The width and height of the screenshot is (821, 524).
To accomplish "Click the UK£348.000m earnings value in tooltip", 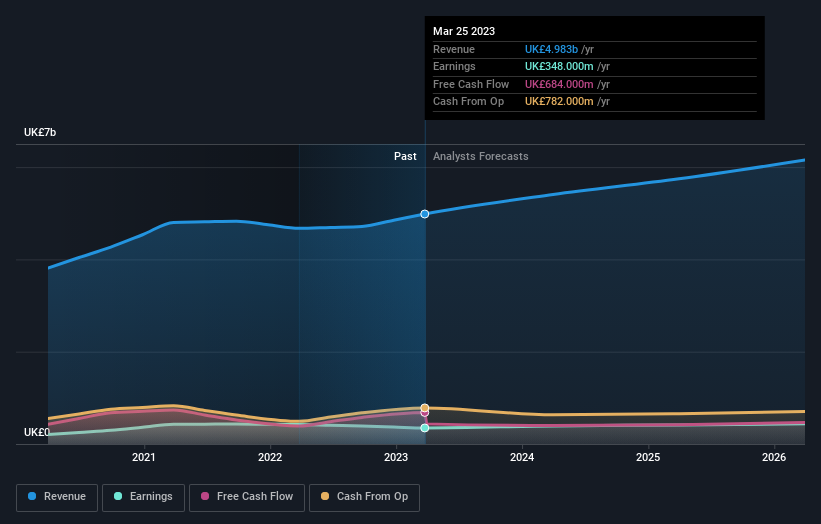I will point(559,66).
